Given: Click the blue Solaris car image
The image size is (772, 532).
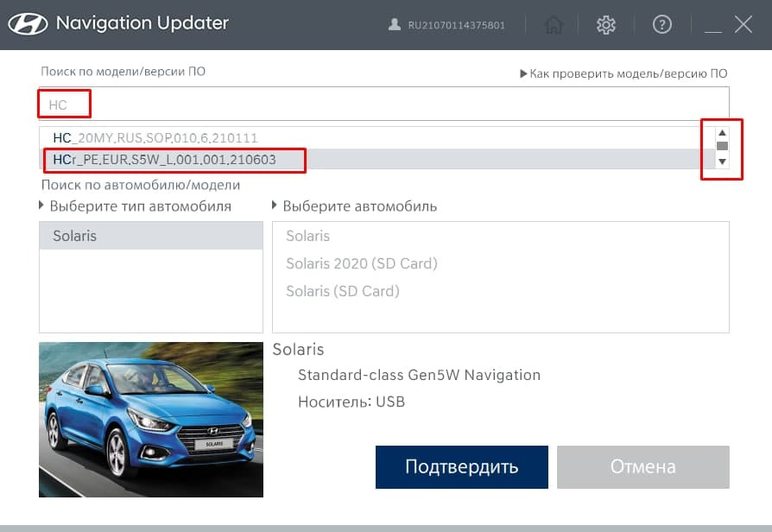Looking at the screenshot, I should (151, 420).
